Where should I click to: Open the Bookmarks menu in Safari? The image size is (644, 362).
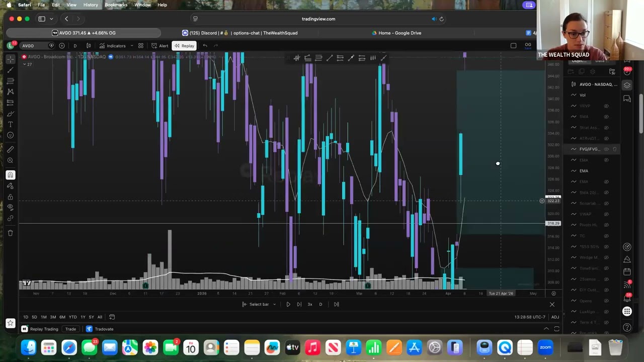point(116,5)
